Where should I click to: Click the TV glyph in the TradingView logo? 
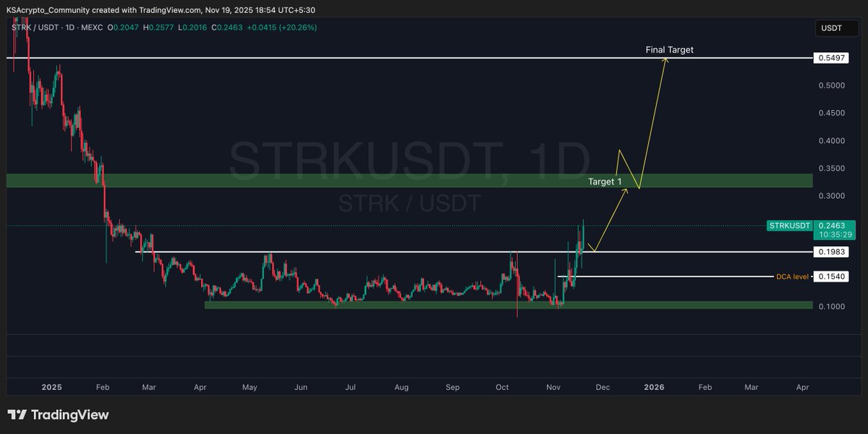click(x=16, y=416)
